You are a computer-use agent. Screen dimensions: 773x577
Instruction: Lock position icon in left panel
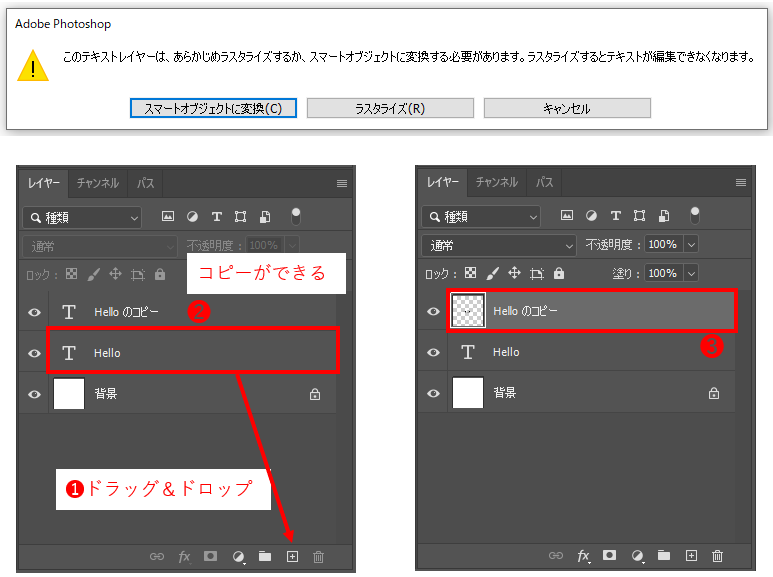(x=115, y=274)
